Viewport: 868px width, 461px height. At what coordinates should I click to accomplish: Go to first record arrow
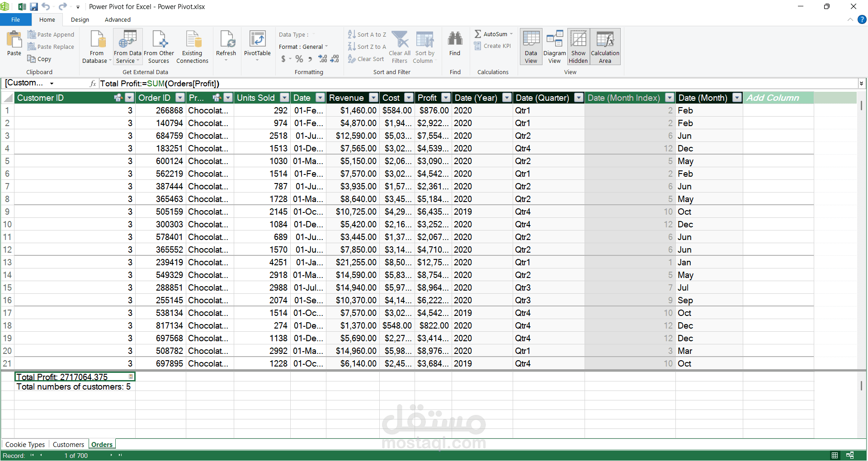coord(32,455)
